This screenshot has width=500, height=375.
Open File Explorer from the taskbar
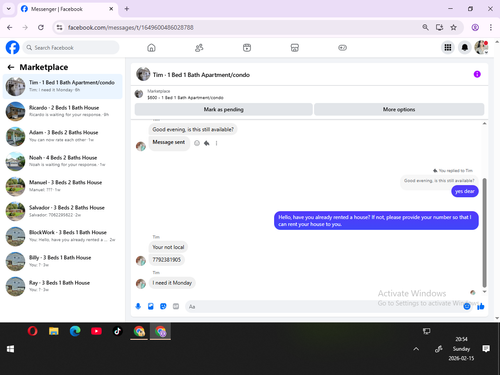[x=54, y=331]
